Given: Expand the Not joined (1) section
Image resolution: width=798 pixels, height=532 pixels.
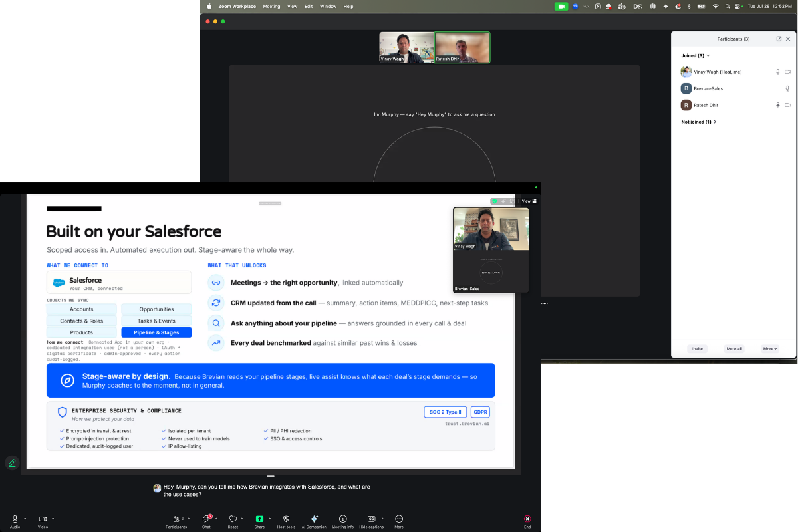Looking at the screenshot, I should click(699, 122).
